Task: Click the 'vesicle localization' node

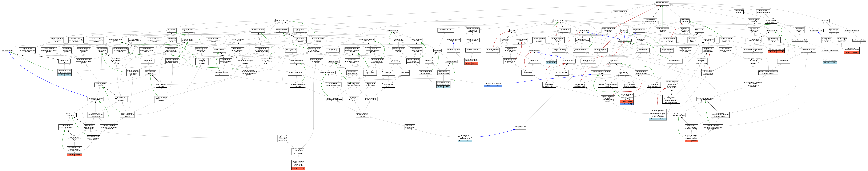Action: [859, 40]
